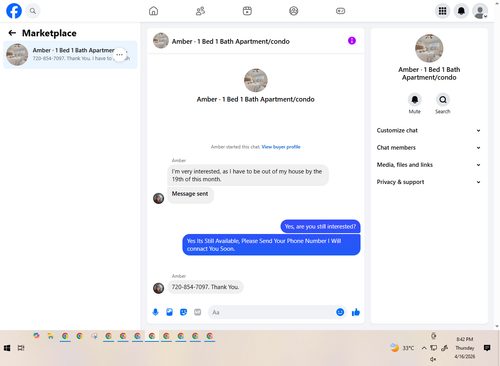Open the Windows action center icon

[x=487, y=348]
